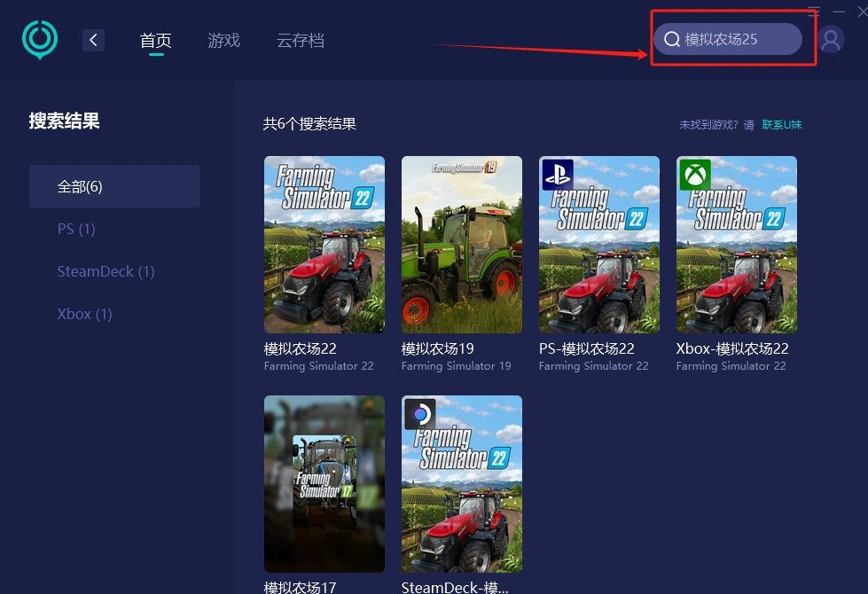
Task: Click the 共6个搜索结果 count text
Action: click(309, 123)
